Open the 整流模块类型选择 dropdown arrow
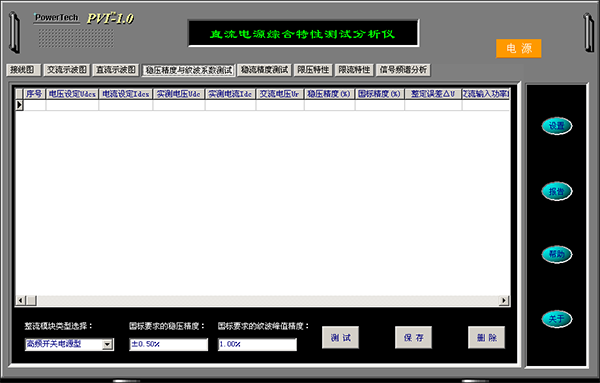Screen dimensions: 600x383 point(108,344)
